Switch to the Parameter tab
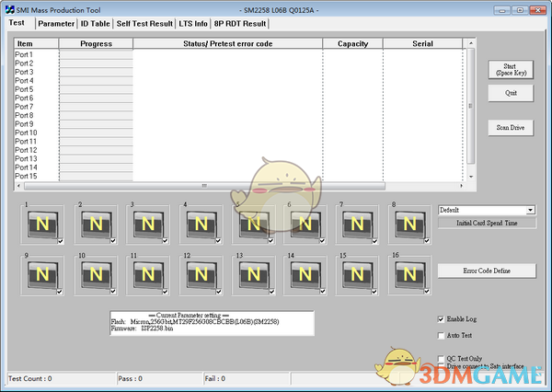The image size is (552, 392). (56, 23)
